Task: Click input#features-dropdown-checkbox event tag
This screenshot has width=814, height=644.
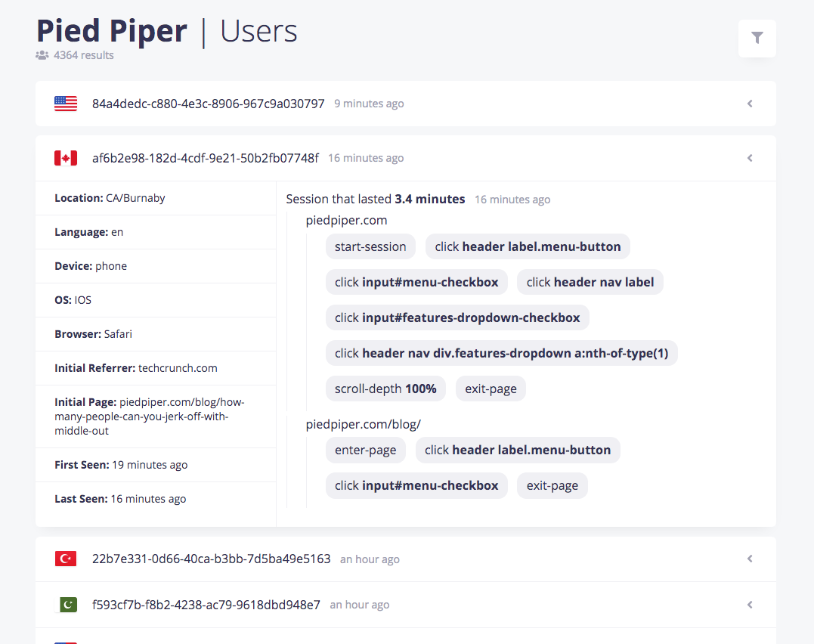Action: tap(457, 317)
